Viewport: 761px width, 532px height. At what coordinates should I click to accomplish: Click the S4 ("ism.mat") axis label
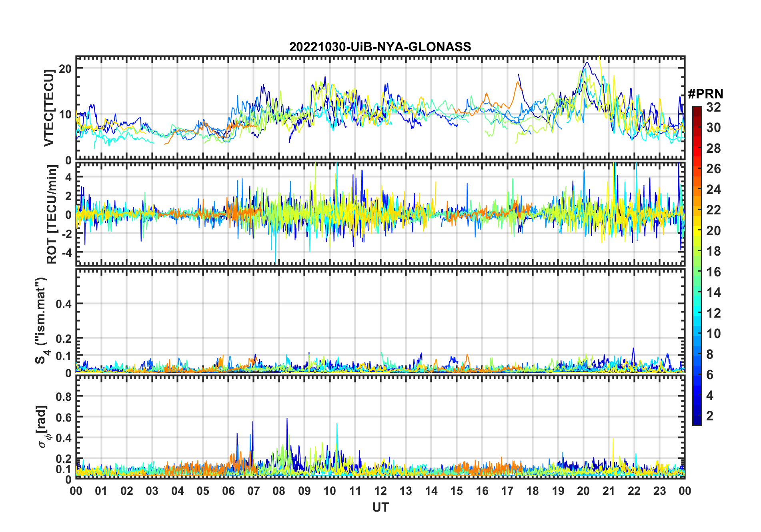coord(42,320)
